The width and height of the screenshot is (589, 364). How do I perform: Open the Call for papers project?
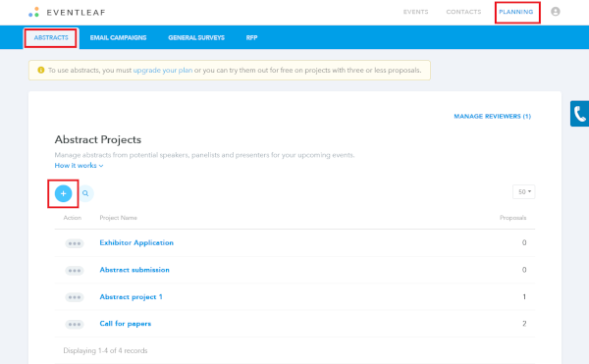[x=126, y=324]
